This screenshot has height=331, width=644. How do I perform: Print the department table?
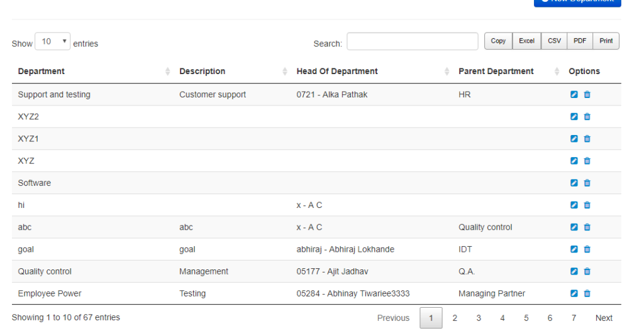[x=606, y=41]
